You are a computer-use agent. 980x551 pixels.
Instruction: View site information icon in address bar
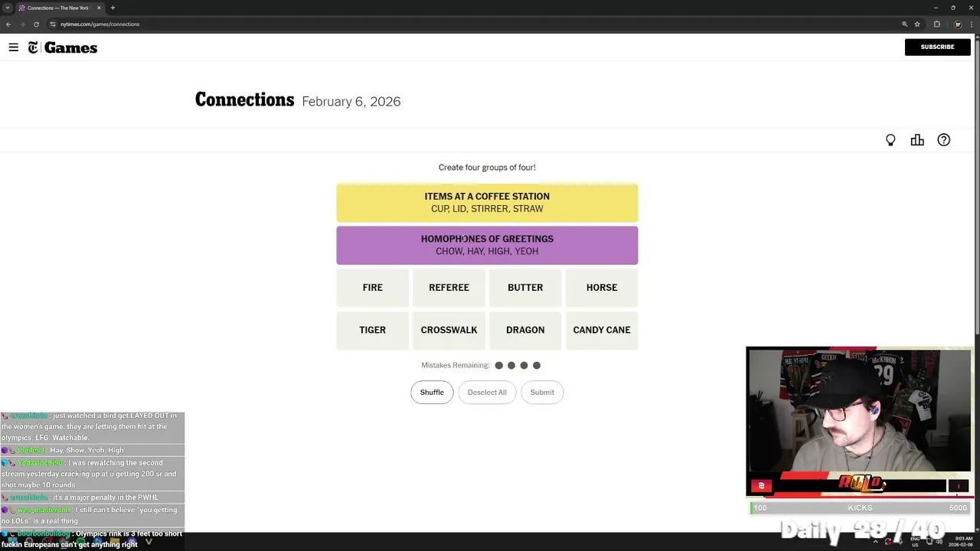coord(53,24)
